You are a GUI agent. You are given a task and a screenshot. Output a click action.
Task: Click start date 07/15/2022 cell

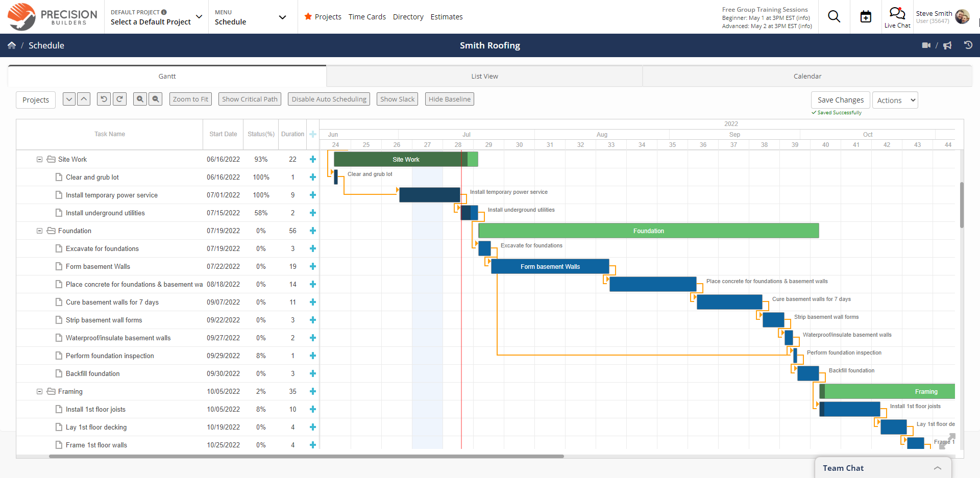pos(223,213)
